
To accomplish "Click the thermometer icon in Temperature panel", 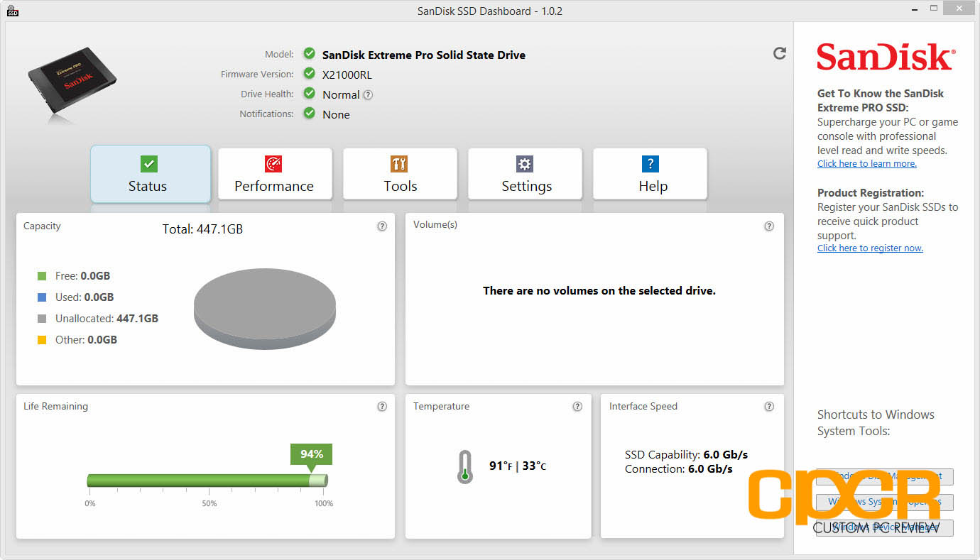I will [464, 467].
